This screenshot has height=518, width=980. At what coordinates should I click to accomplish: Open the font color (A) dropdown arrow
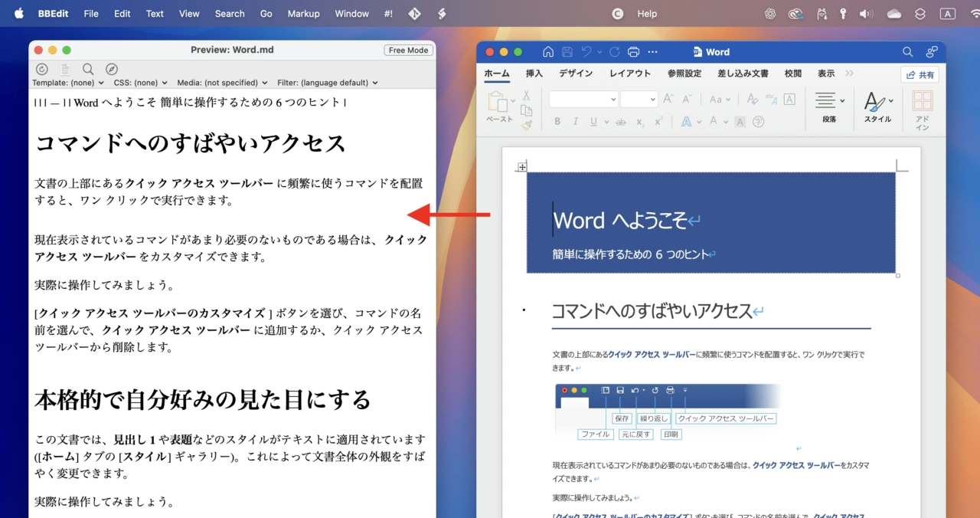pyautogui.click(x=724, y=122)
